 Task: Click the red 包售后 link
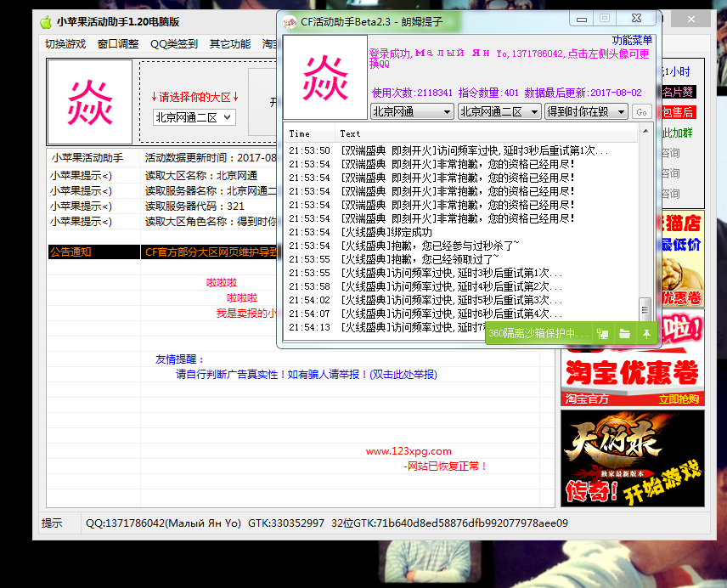(678, 112)
